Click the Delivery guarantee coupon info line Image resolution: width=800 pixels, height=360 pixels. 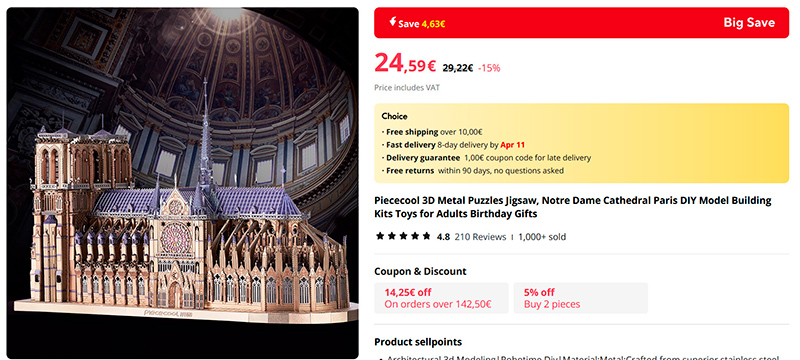(x=487, y=158)
